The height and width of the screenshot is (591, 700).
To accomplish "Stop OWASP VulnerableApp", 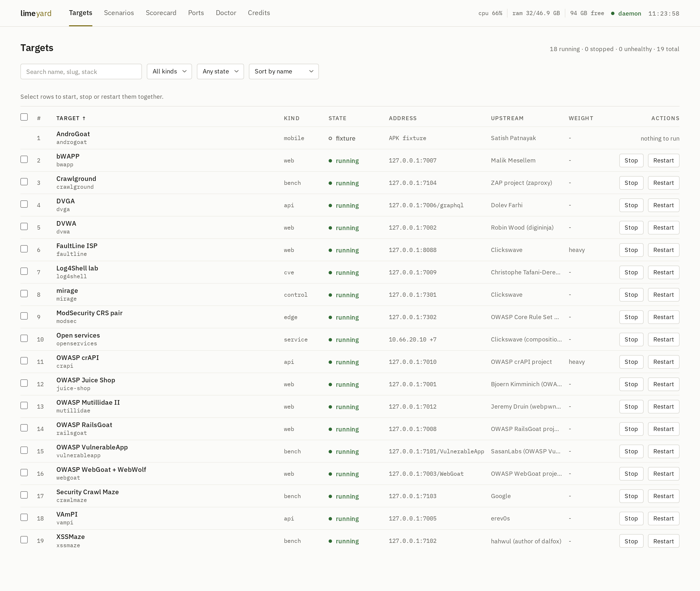I will [x=631, y=451].
